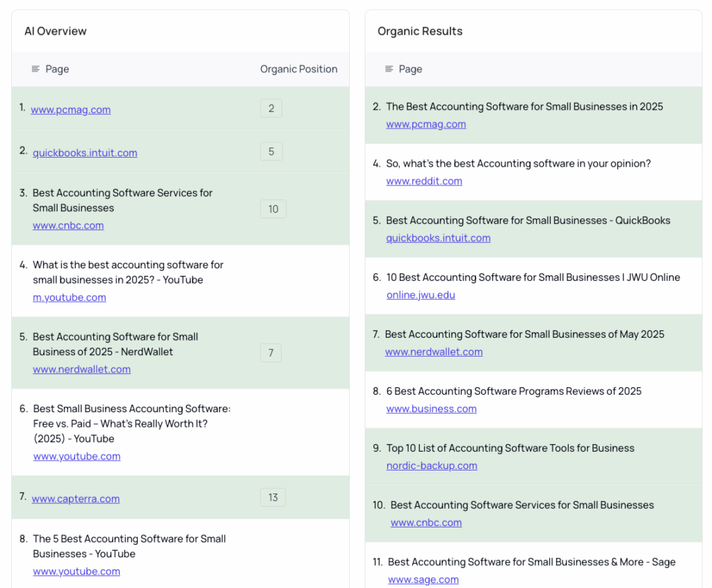Click the Page column icon in AI Overview
Screen dimensions: 712x588
pos(35,69)
